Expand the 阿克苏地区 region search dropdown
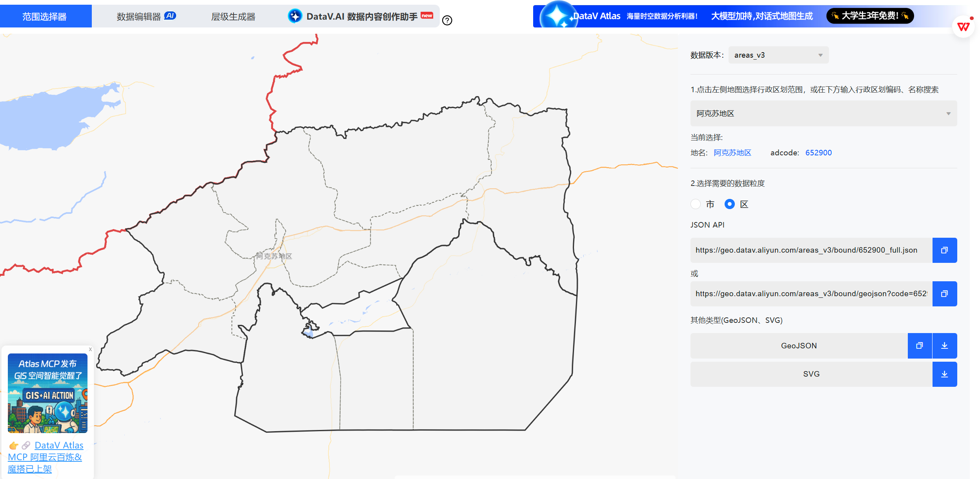 pyautogui.click(x=823, y=113)
